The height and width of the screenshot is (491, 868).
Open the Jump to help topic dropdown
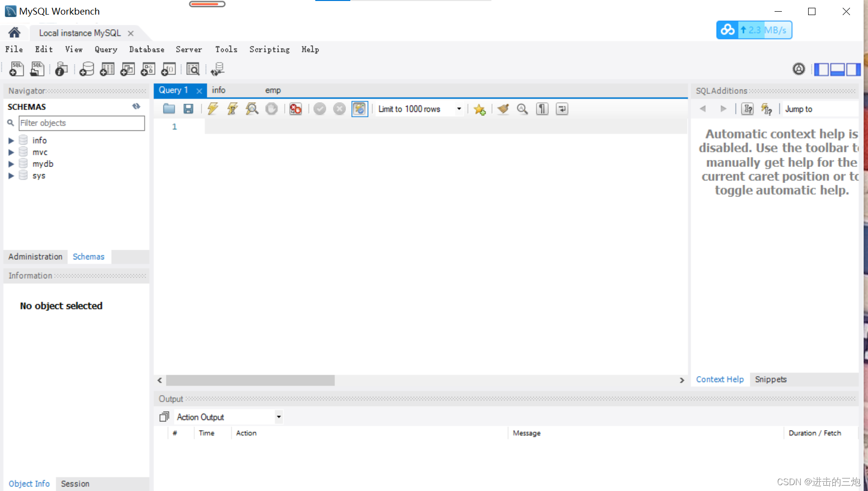coord(820,109)
